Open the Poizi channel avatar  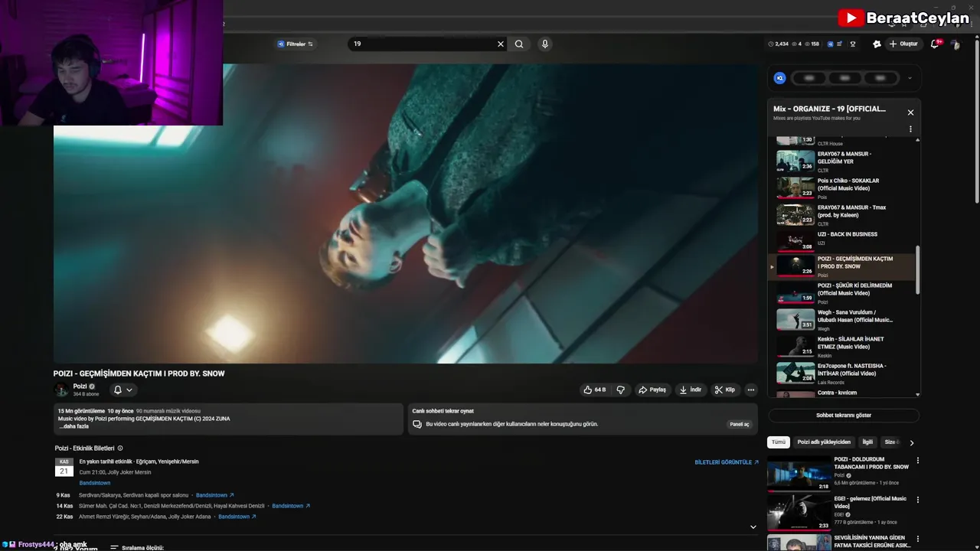(x=61, y=390)
